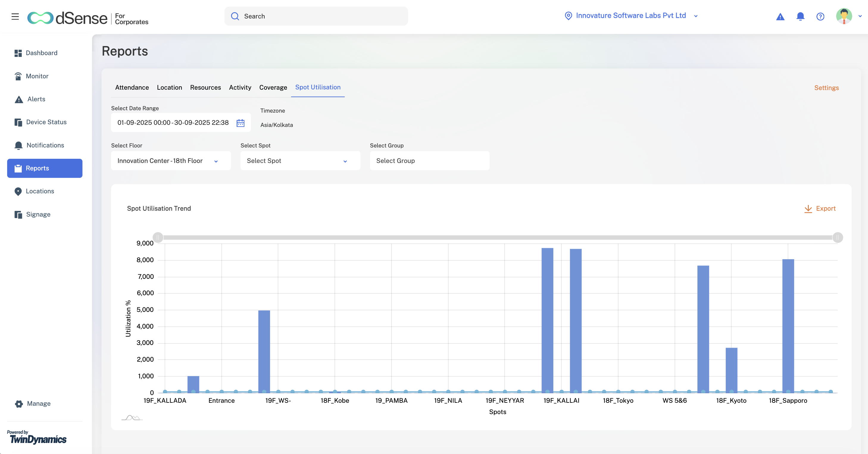The height and width of the screenshot is (454, 868).
Task: Expand the profile menu chevron
Action: pos(860,16)
